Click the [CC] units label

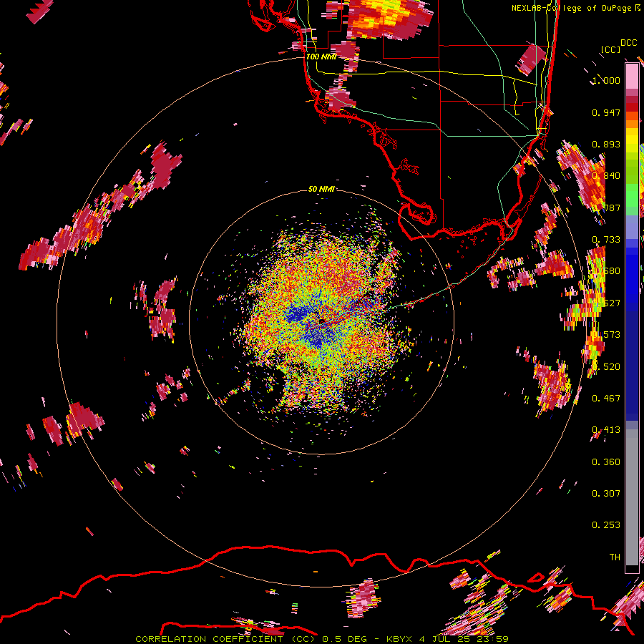coord(610,49)
